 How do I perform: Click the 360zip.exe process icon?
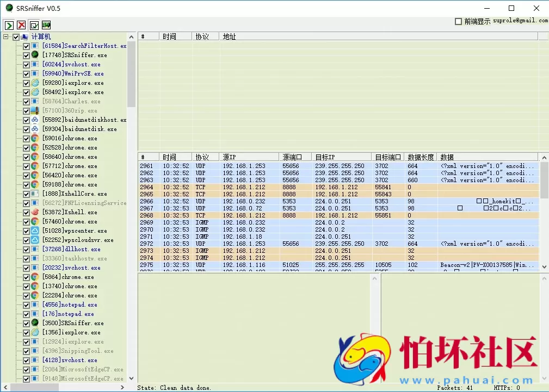click(35, 110)
